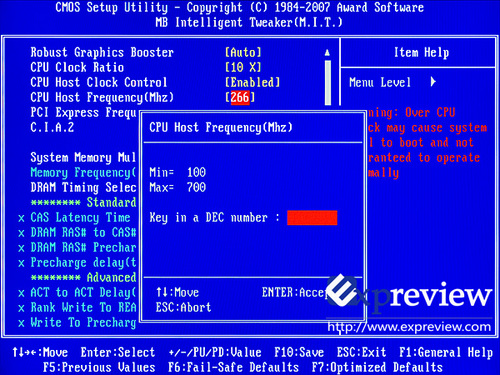Select Robust Graphics Booster setting
Image resolution: width=500 pixels, height=375 pixels.
pyautogui.click(x=102, y=53)
